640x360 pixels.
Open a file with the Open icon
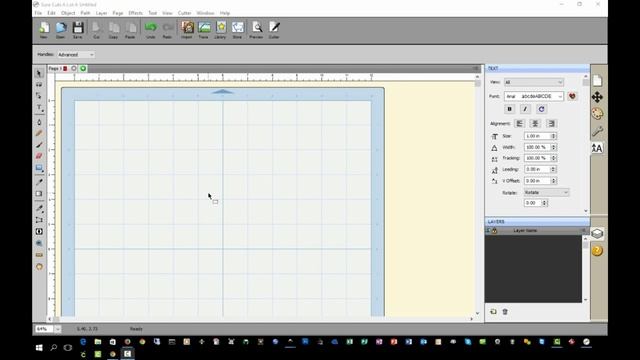tap(60, 29)
